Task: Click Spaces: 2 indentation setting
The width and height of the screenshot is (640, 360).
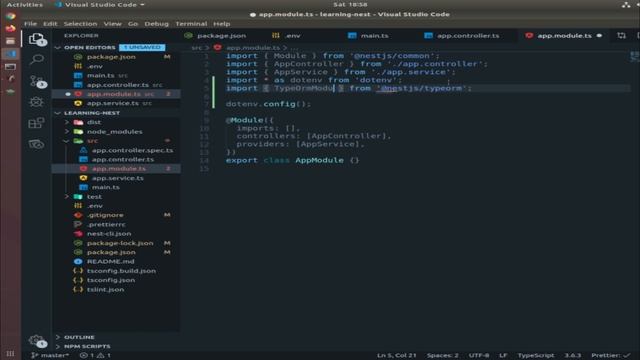Action: point(442,355)
